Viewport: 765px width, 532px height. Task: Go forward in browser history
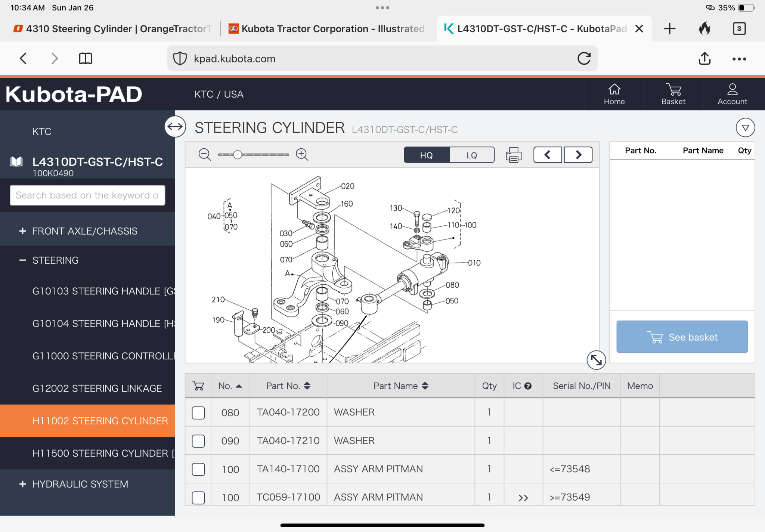coord(55,58)
